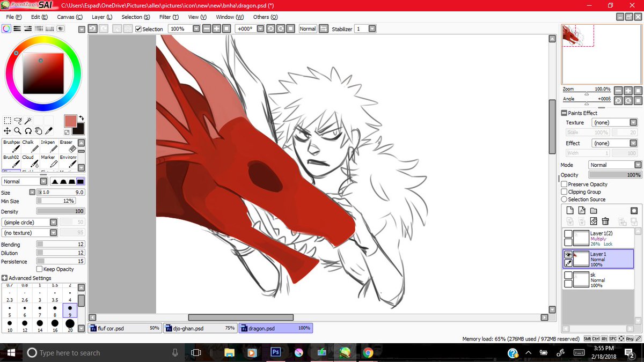Adjust the layer Opacity slider

(615, 175)
